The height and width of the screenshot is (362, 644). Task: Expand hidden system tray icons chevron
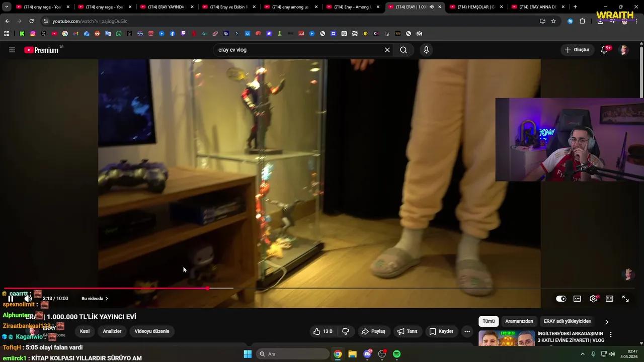pos(583,354)
